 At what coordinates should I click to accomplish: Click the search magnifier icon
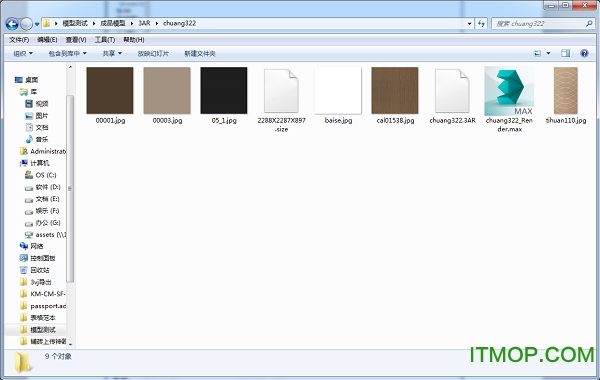click(589, 24)
